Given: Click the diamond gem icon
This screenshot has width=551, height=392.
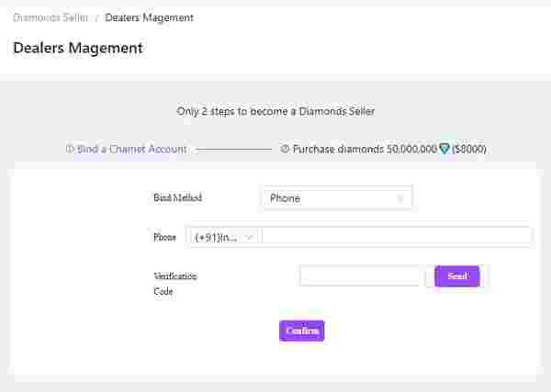Looking at the screenshot, I should pyautogui.click(x=444, y=149).
